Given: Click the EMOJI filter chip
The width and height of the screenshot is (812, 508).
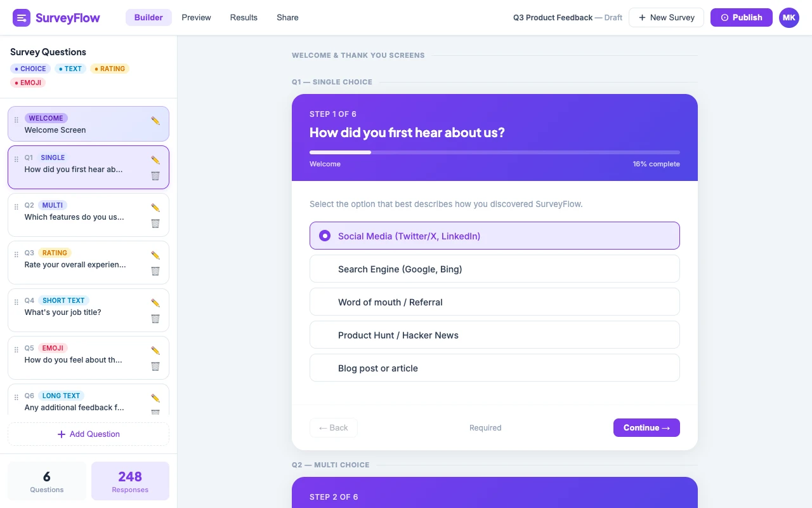Looking at the screenshot, I should (x=28, y=83).
